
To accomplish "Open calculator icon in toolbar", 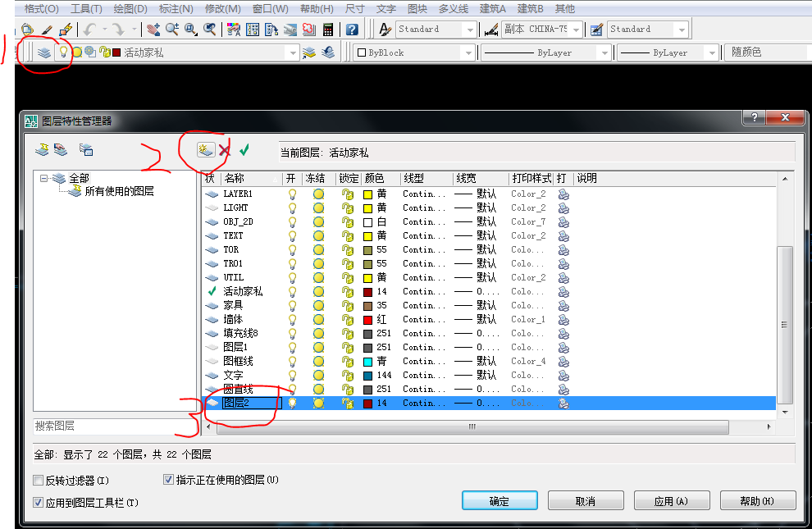I will 328,30.
